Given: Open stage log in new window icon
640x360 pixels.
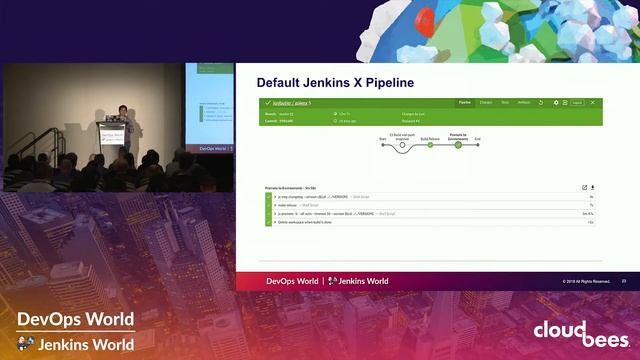Looking at the screenshot, I should pos(584,188).
